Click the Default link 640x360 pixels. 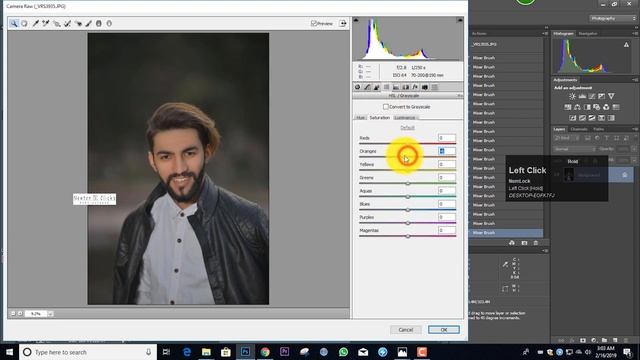[x=407, y=128]
